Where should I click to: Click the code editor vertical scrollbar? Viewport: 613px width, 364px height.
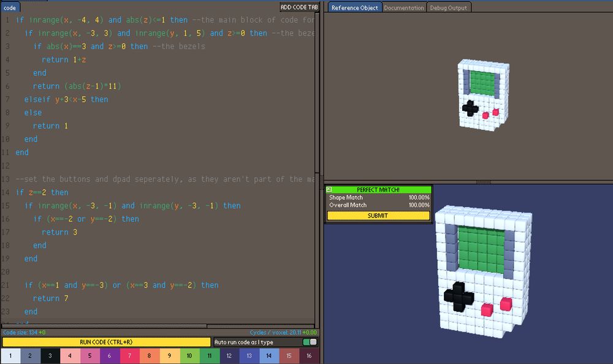coord(317,94)
